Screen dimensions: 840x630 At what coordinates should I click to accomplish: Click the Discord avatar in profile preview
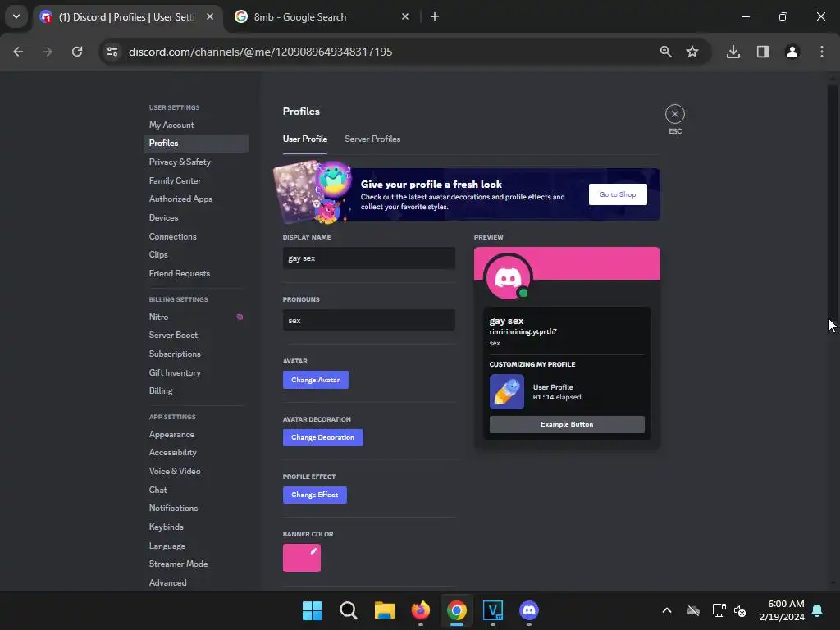[x=507, y=278]
